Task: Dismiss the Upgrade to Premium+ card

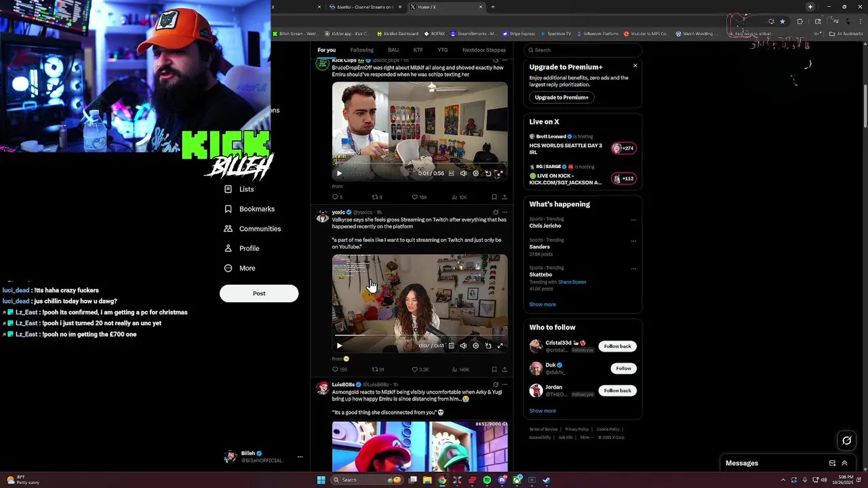Action: pos(635,66)
